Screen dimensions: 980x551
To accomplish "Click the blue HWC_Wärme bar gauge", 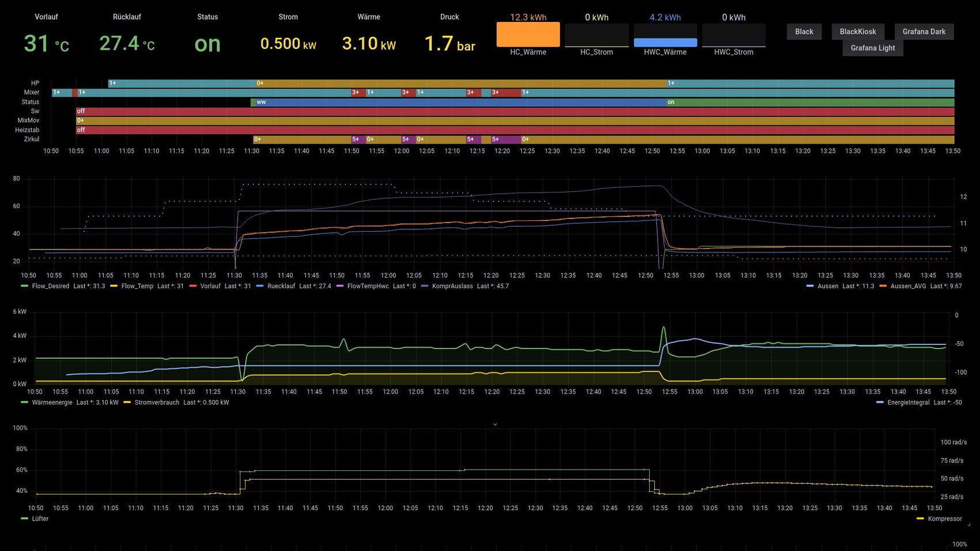I will pyautogui.click(x=665, y=42).
